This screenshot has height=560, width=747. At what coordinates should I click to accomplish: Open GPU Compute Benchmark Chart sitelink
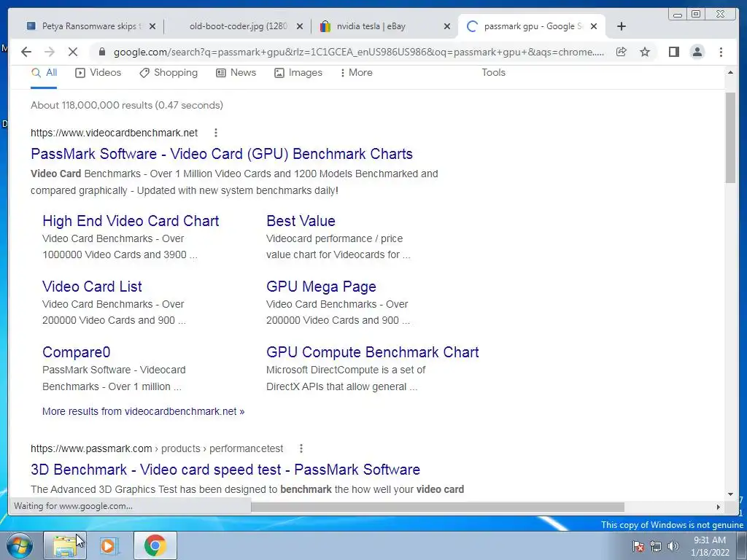[x=373, y=352]
